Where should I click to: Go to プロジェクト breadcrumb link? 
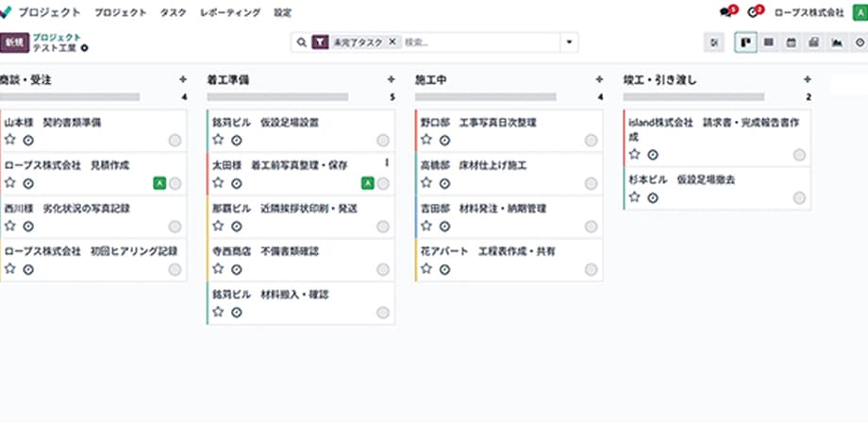click(x=57, y=37)
